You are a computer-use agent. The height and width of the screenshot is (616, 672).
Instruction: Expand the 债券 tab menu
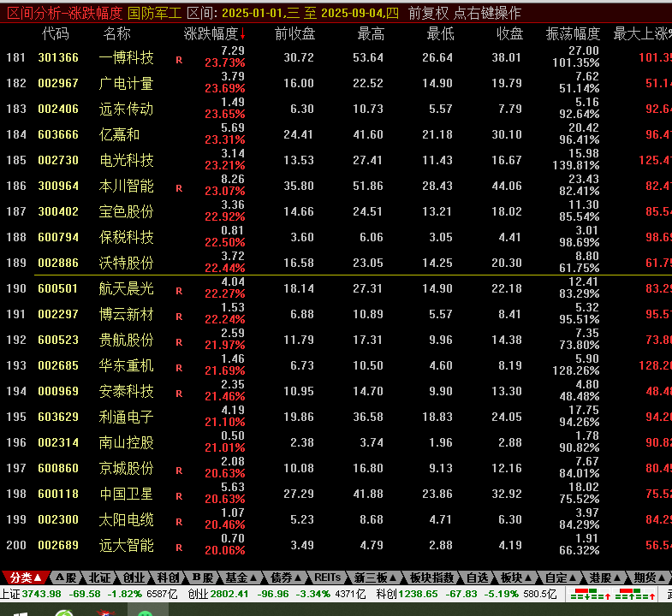(x=286, y=577)
